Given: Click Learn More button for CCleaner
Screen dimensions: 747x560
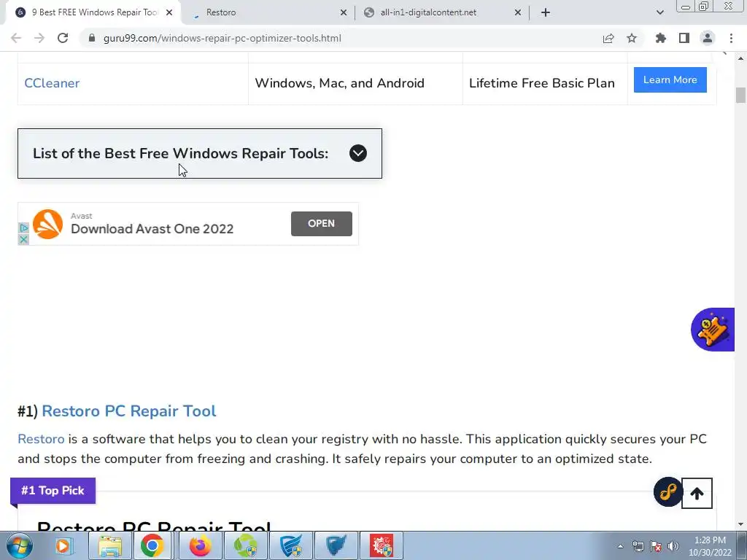Looking at the screenshot, I should [670, 79].
